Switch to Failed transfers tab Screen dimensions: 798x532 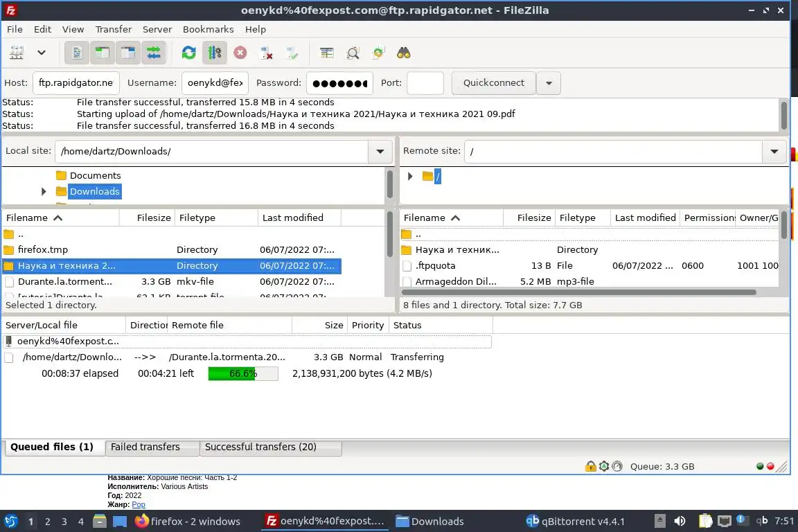pos(152,447)
